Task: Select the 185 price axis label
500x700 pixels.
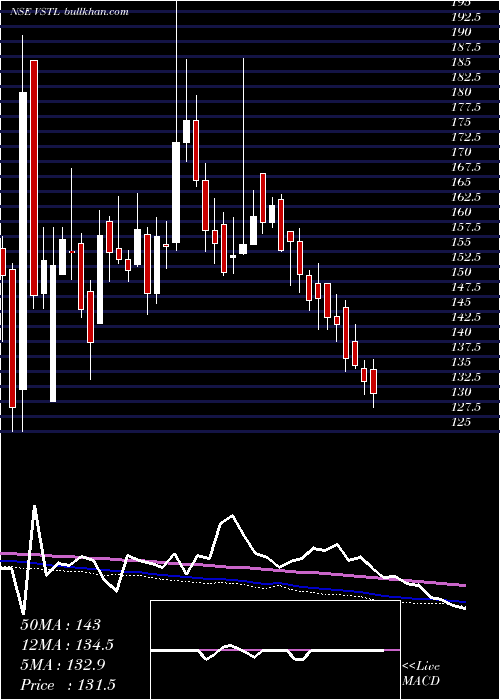Action: pyautogui.click(x=461, y=62)
